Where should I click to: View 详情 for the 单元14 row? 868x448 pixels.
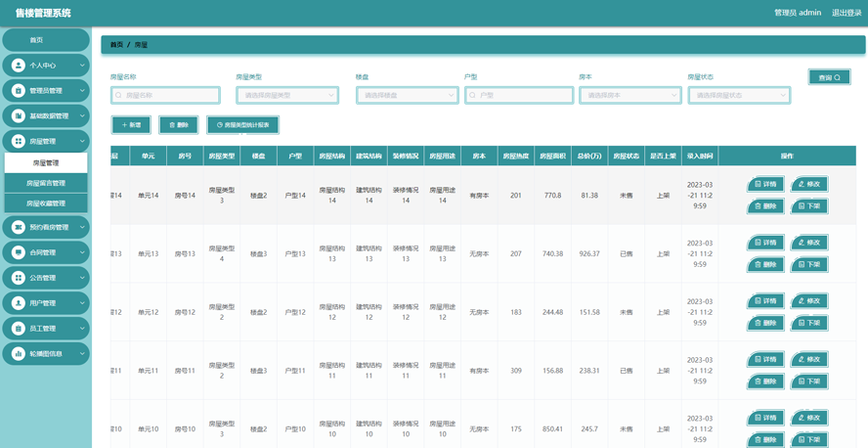point(765,184)
